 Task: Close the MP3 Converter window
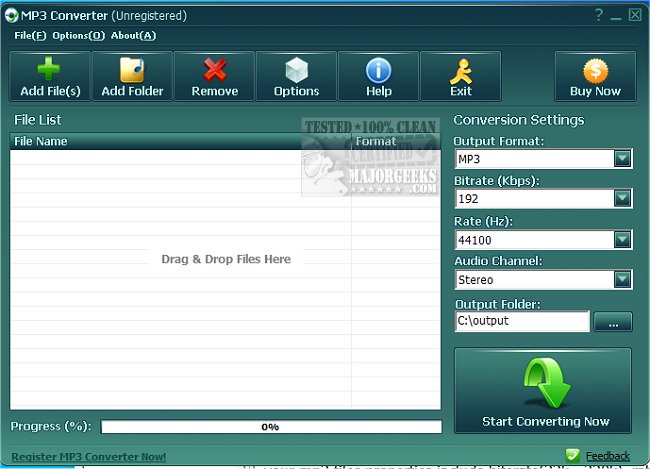pyautogui.click(x=635, y=15)
